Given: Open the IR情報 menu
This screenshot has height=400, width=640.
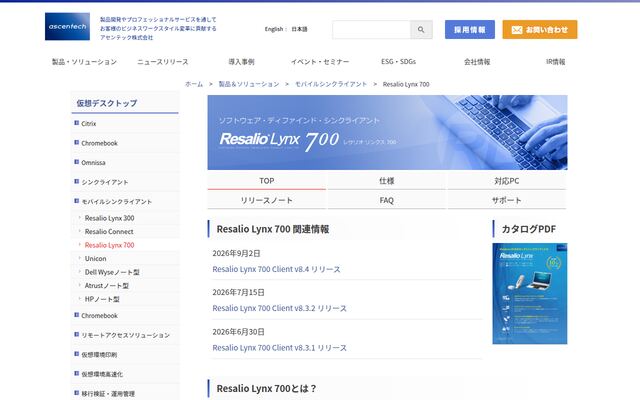Looking at the screenshot, I should [556, 62].
